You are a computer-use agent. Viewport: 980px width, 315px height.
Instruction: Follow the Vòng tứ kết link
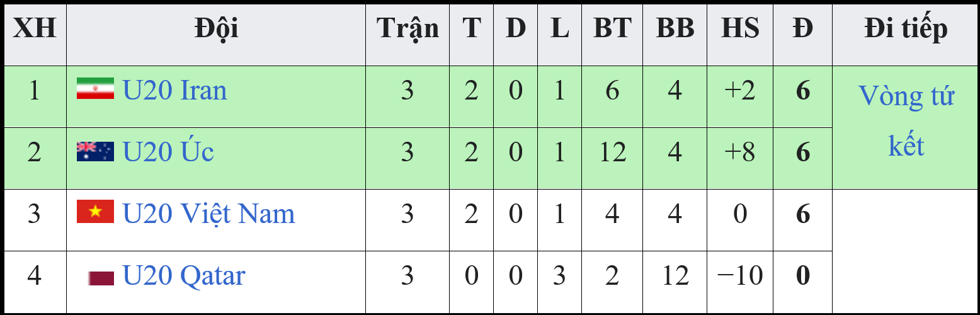click(906, 121)
